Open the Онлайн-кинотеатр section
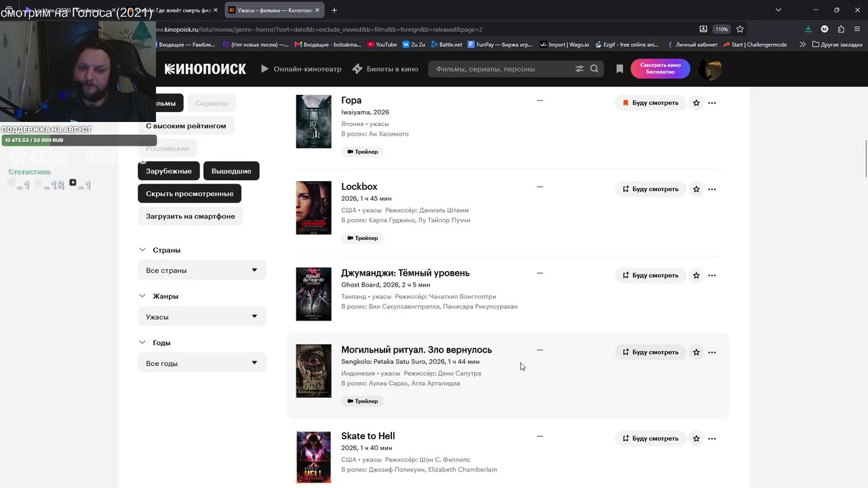 [x=301, y=68]
